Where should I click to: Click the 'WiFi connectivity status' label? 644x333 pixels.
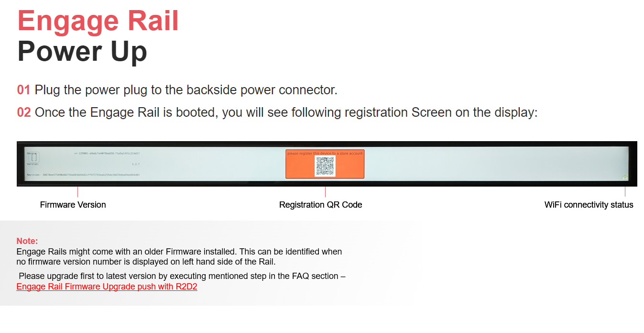coord(589,205)
